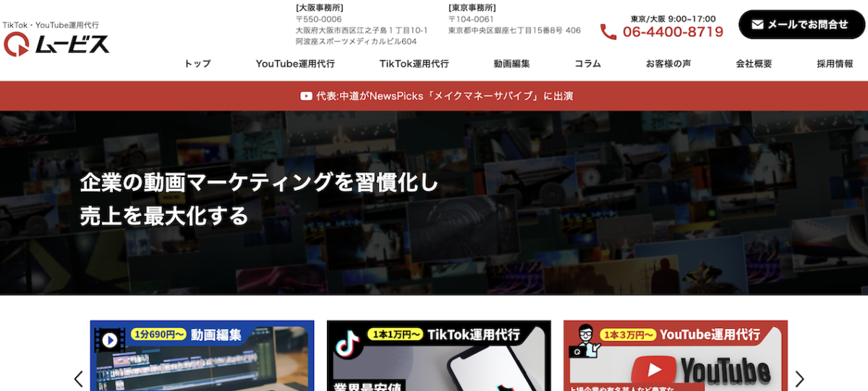Open YouTube運用代行 in navigation
Viewport: 868px width, 391px height.
pyautogui.click(x=295, y=64)
